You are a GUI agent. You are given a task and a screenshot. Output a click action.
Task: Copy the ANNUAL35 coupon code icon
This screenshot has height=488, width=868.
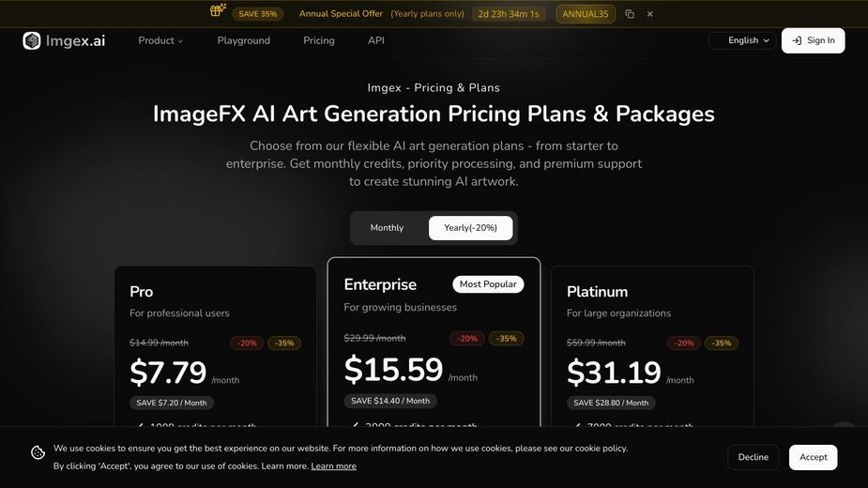(x=630, y=14)
